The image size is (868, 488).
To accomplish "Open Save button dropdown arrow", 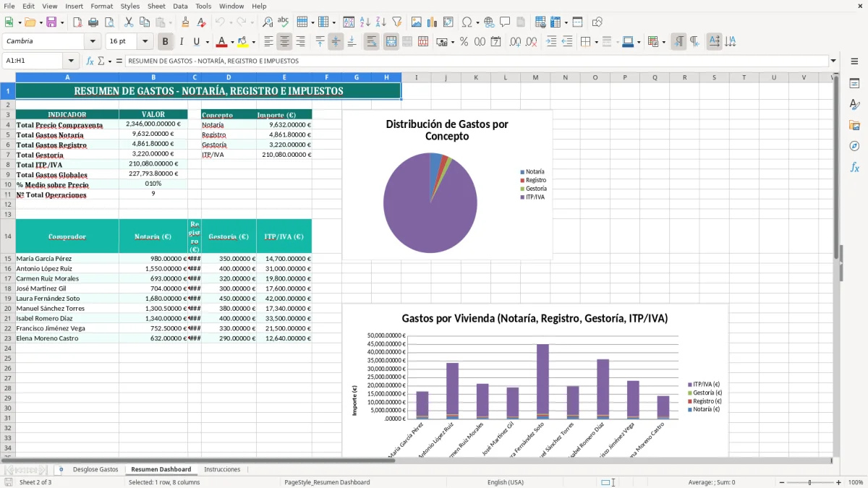I will point(61,22).
